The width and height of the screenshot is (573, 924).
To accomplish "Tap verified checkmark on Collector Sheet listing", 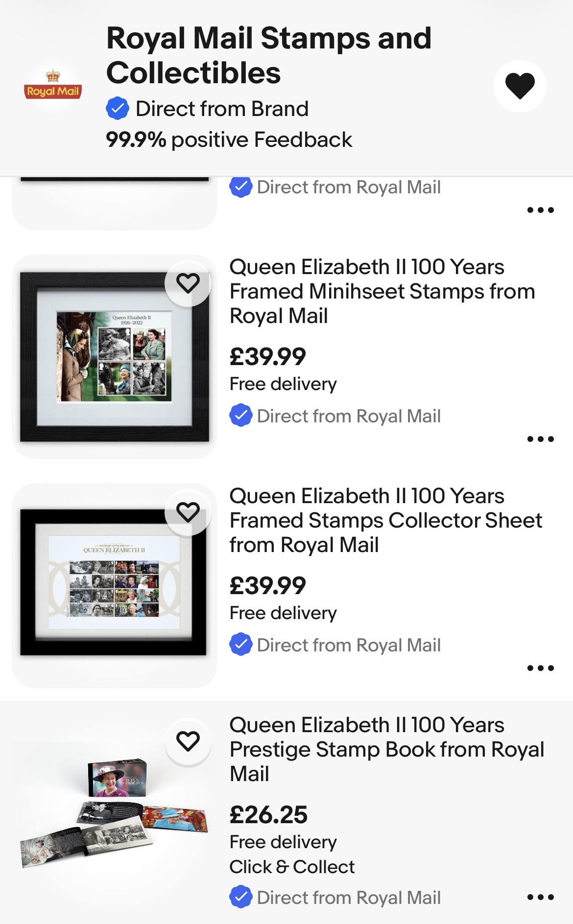I will pos(241,645).
